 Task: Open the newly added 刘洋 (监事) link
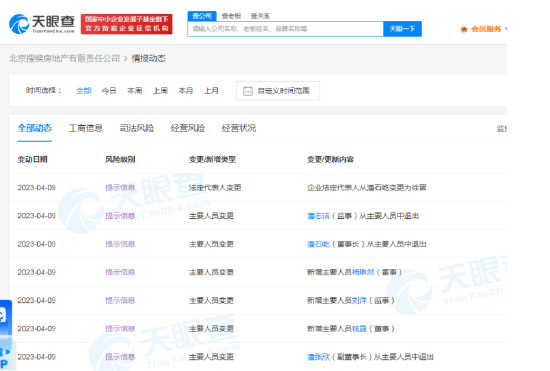pyautogui.click(x=359, y=301)
